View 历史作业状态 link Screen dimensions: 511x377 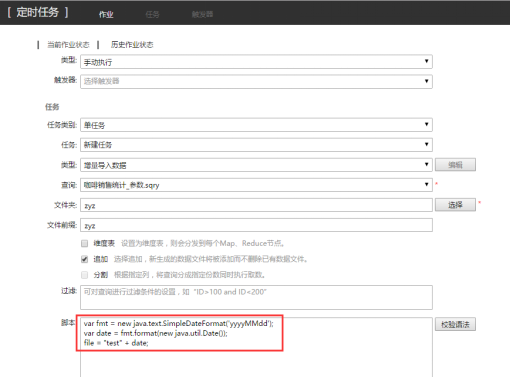[132, 45]
